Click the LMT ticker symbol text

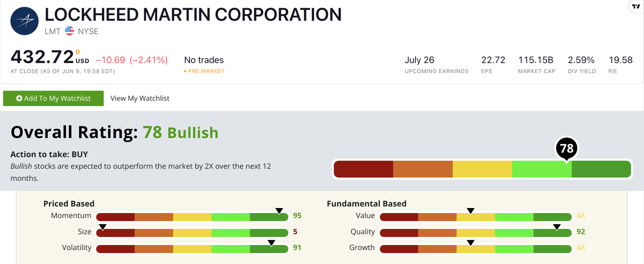53,32
